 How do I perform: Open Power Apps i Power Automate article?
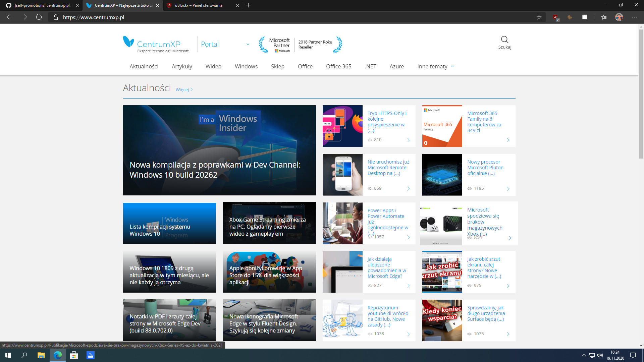tap(388, 222)
